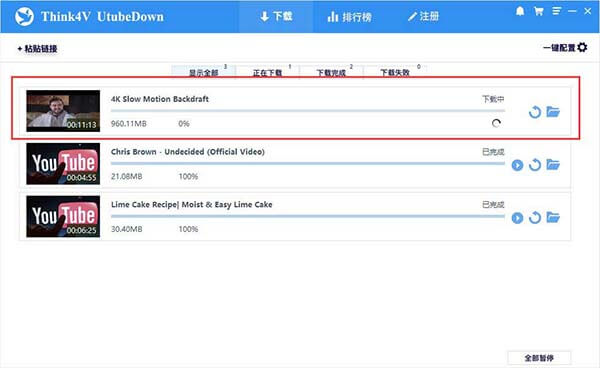This screenshot has height=368, width=600.
Task: Play the Lime Cake Recipe video
Action: click(517, 218)
